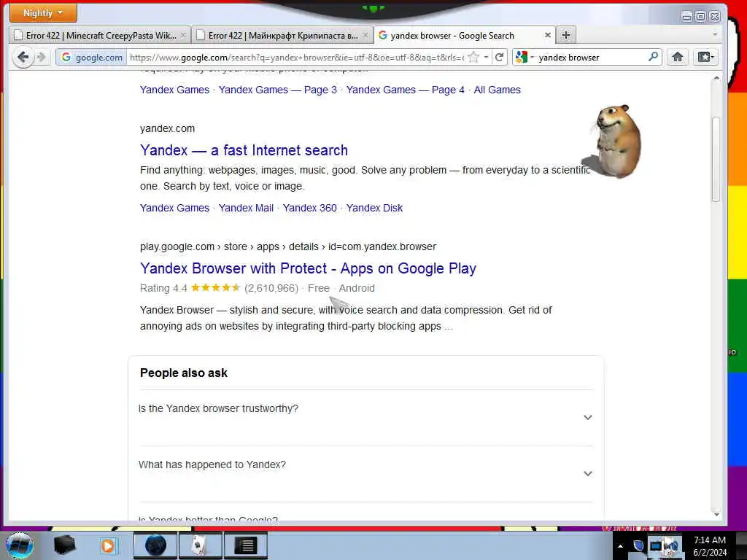Go forward with the forward arrow

[x=42, y=57]
